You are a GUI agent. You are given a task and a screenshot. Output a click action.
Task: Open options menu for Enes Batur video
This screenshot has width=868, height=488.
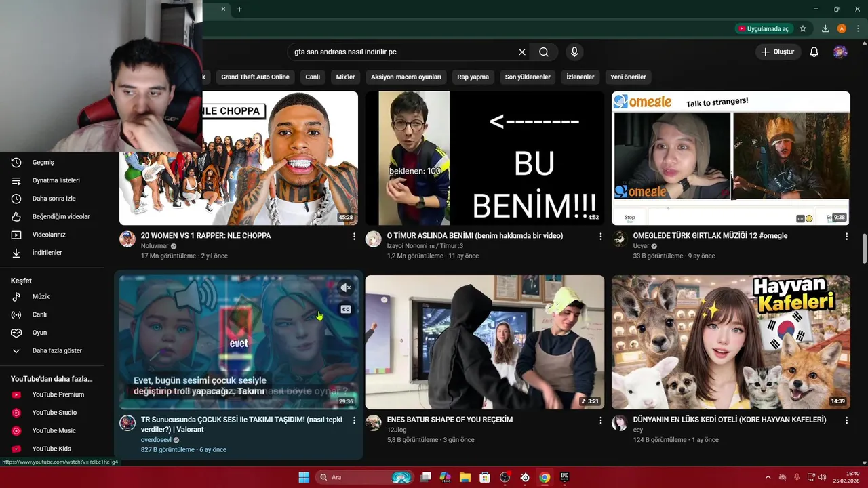point(600,420)
